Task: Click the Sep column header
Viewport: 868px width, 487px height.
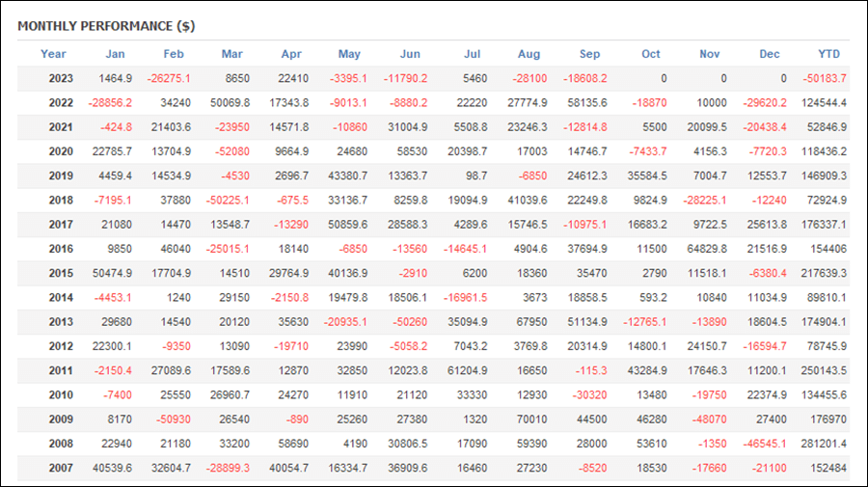Action: click(x=589, y=54)
